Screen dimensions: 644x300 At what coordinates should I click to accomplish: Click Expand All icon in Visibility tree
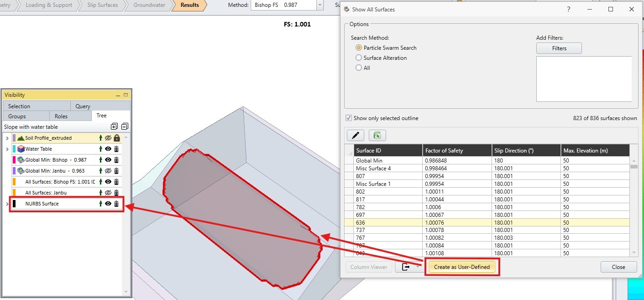pyautogui.click(x=114, y=126)
